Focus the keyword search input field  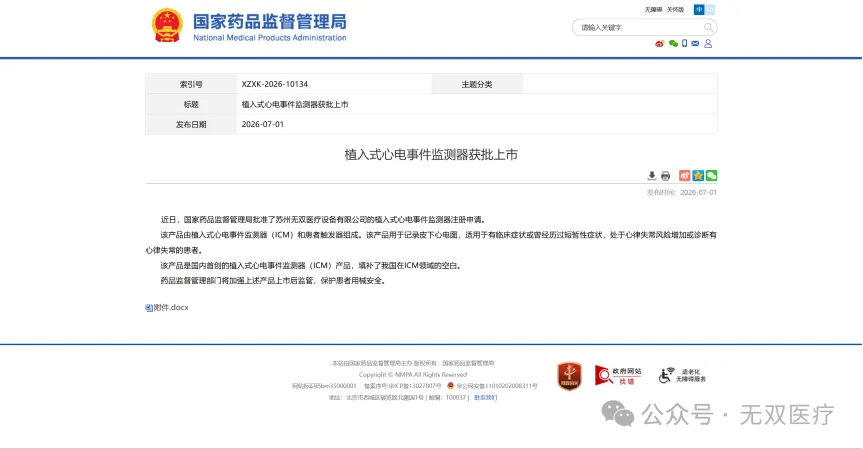click(x=638, y=28)
